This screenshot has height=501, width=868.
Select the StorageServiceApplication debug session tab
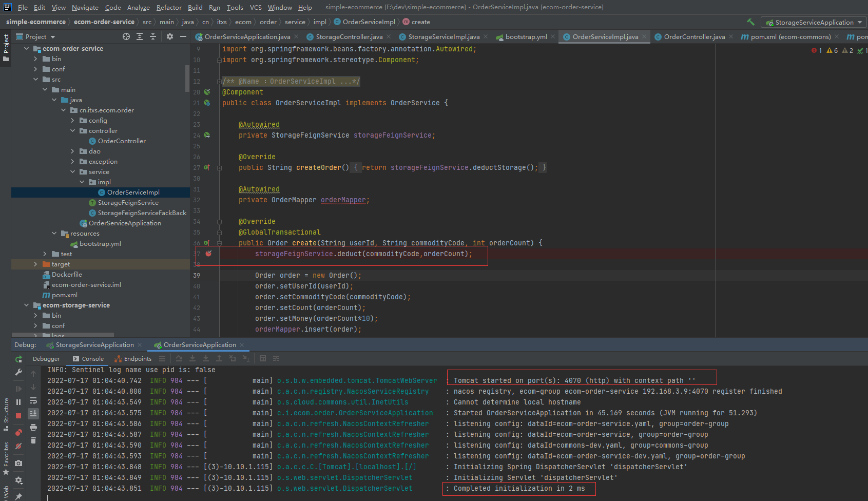point(95,345)
